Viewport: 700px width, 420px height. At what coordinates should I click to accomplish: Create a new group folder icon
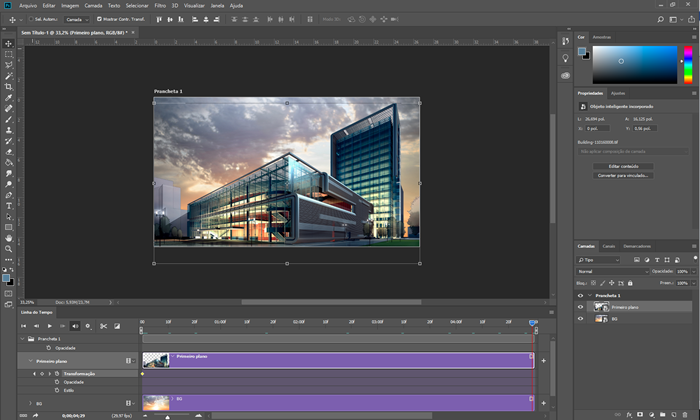662,415
